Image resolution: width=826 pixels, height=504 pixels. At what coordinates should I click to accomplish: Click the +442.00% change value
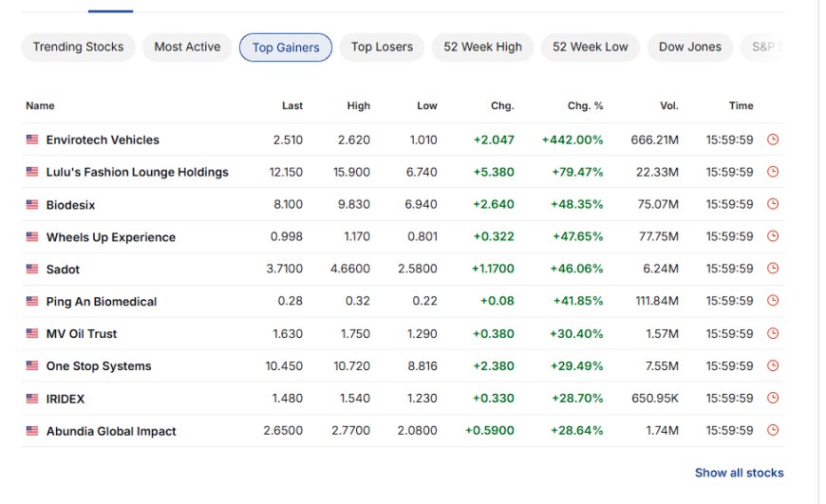573,140
